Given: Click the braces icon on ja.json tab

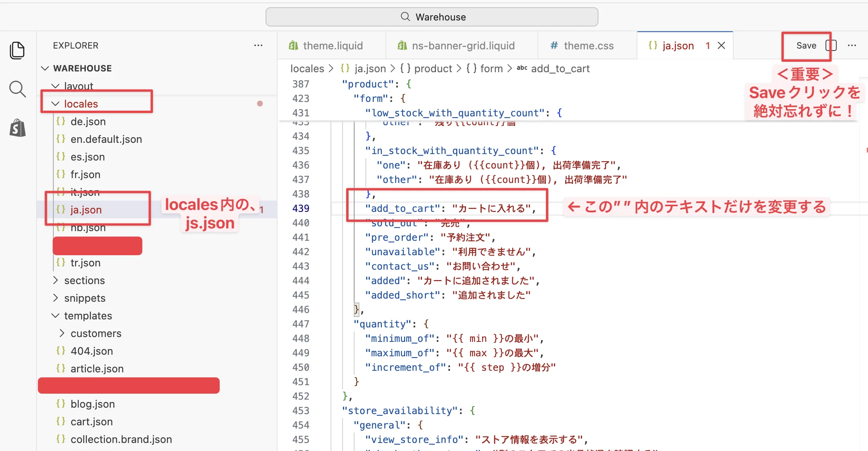Looking at the screenshot, I should tap(653, 45).
